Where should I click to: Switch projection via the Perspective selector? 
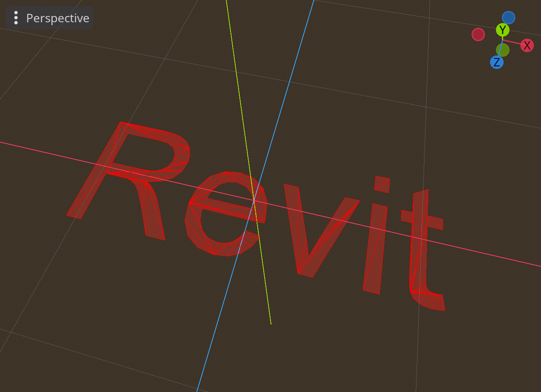tap(57, 18)
